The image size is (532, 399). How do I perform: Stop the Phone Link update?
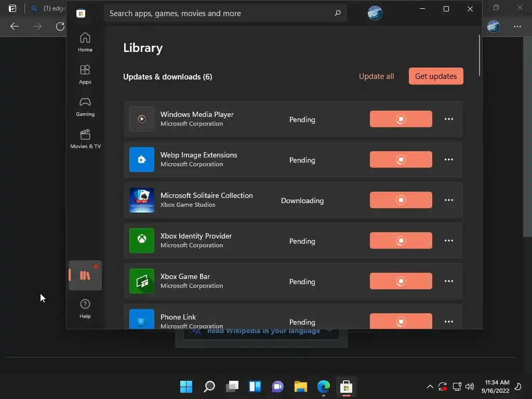[401, 321]
